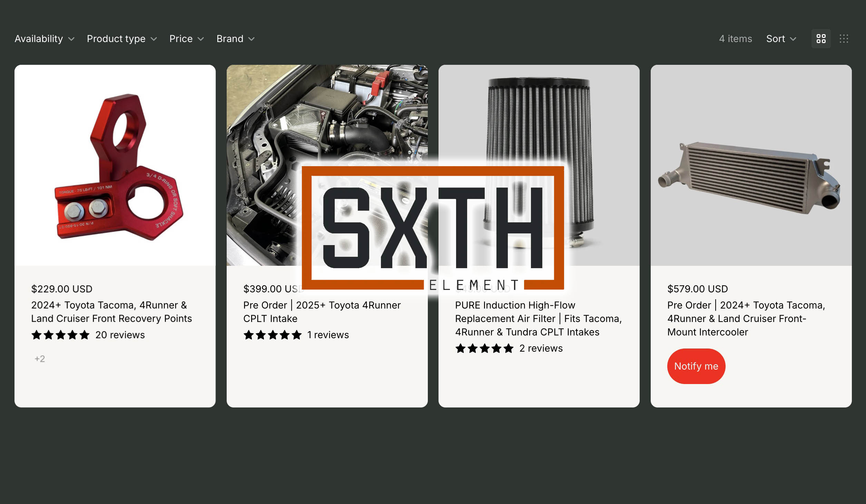Open Front-Mount Intercooler product title
Screen dimensions: 866x504
coord(746,319)
